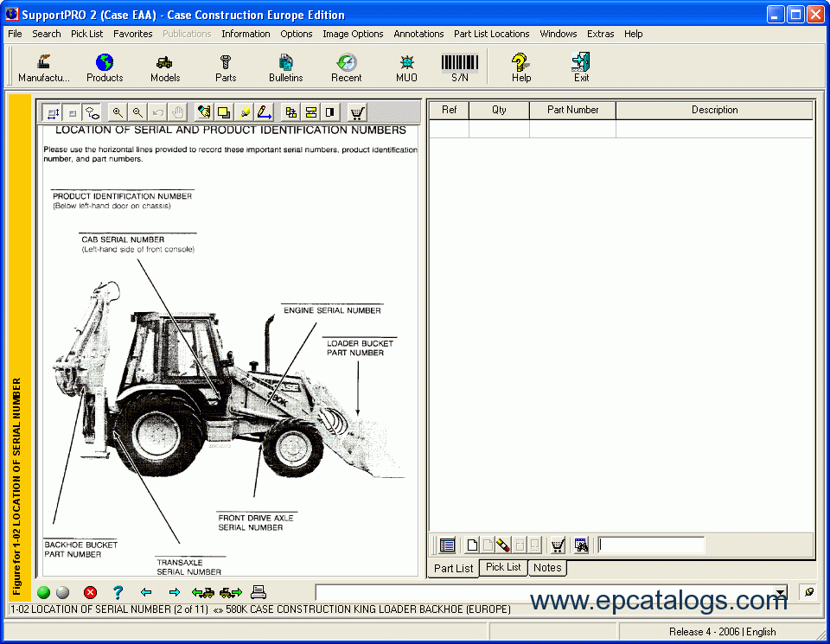The image size is (830, 644).
Task: Expand the bottom figure dropdown arrow
Action: point(780,593)
